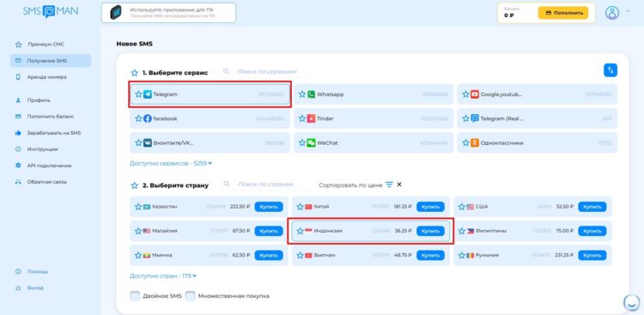
Task: Click the PC app promo banner
Action: [x=169, y=13]
